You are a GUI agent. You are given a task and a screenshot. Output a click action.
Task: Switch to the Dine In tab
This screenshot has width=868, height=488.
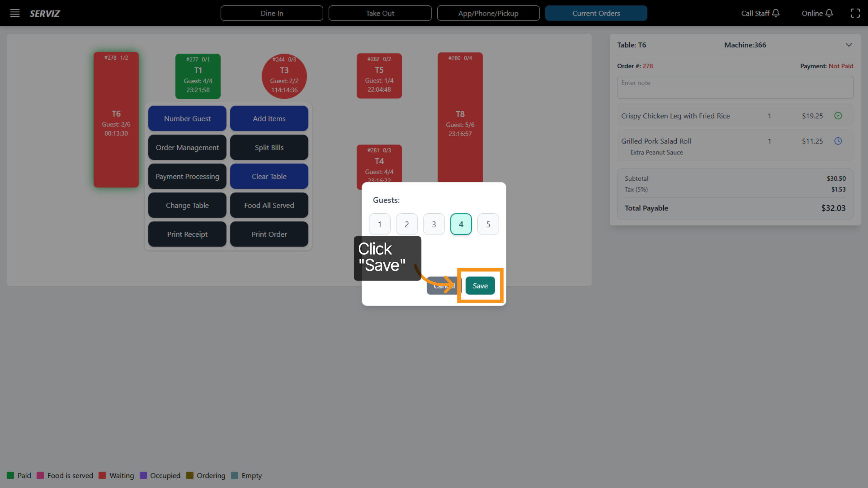[x=272, y=13]
